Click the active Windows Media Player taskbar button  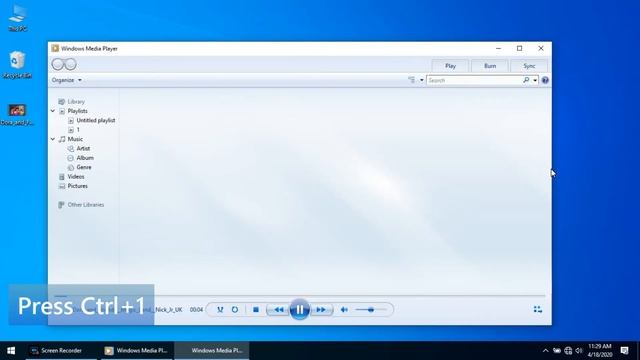(212, 351)
